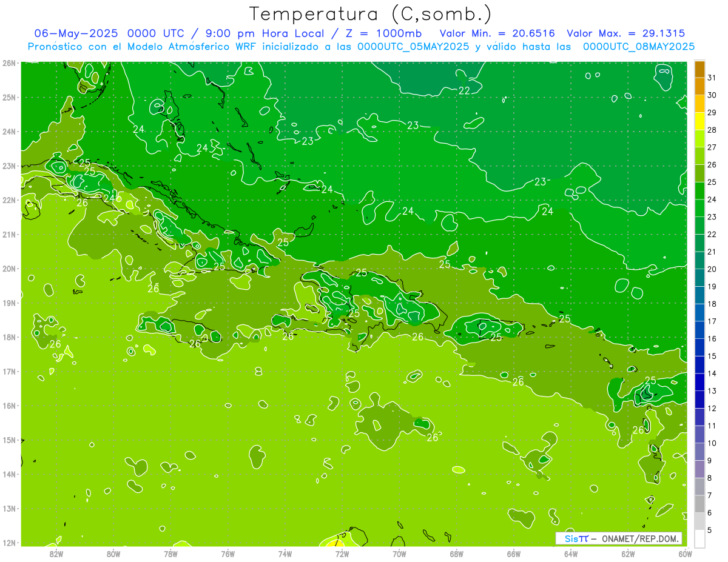Click the "Sisπ" logo in the credit box
The width and height of the screenshot is (728, 562).
click(x=576, y=538)
